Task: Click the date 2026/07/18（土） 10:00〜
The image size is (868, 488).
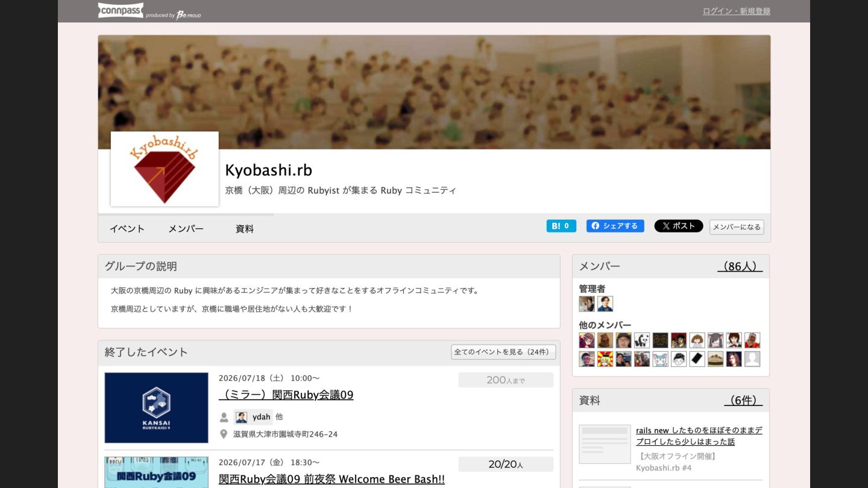Action: [x=269, y=378]
